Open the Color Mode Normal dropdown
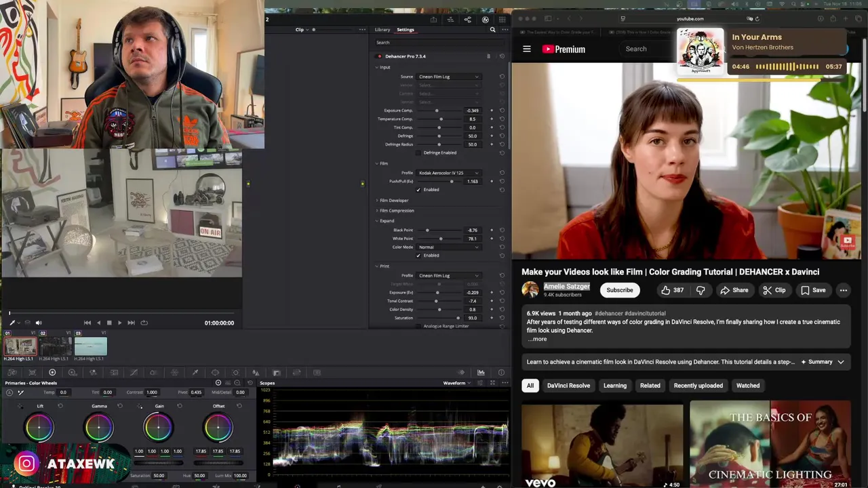Screen dimensions: 868x488 (449, 247)
